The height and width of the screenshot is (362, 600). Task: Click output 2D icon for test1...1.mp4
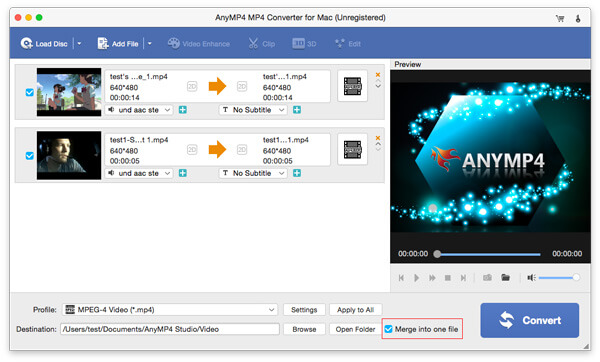[242, 150]
